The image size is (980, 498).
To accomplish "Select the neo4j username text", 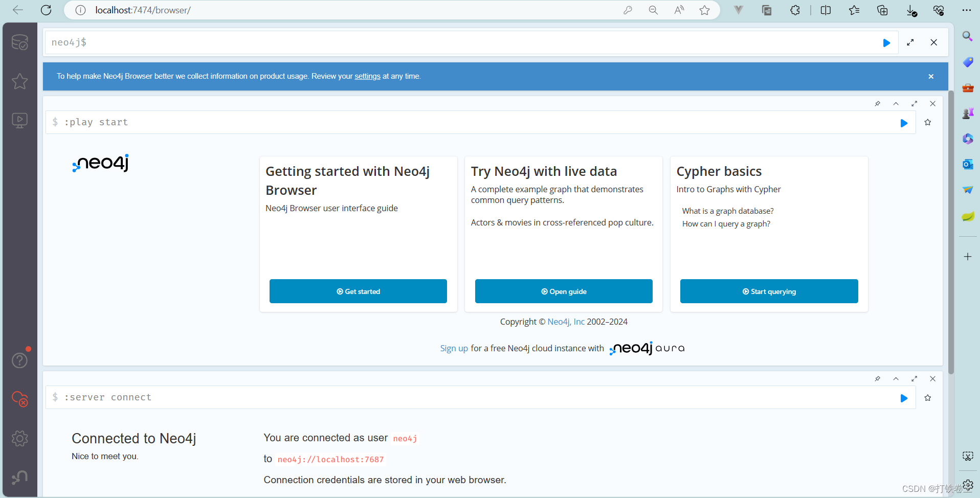I will click(x=405, y=439).
